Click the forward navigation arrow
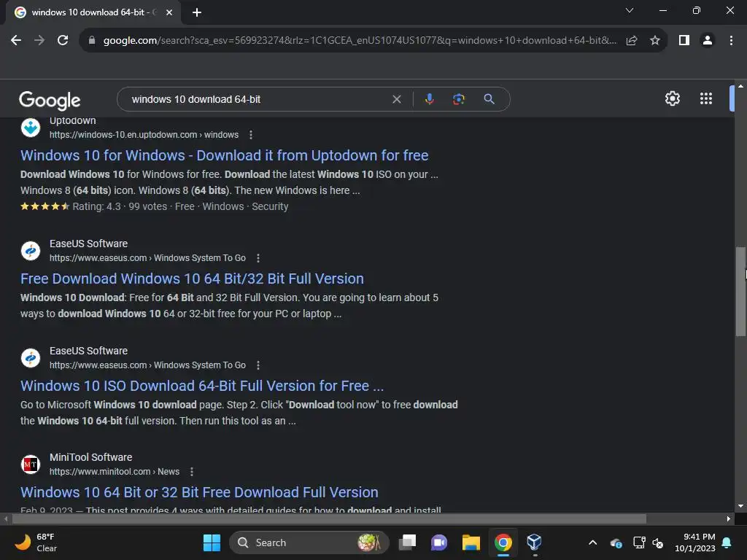 (x=39, y=41)
